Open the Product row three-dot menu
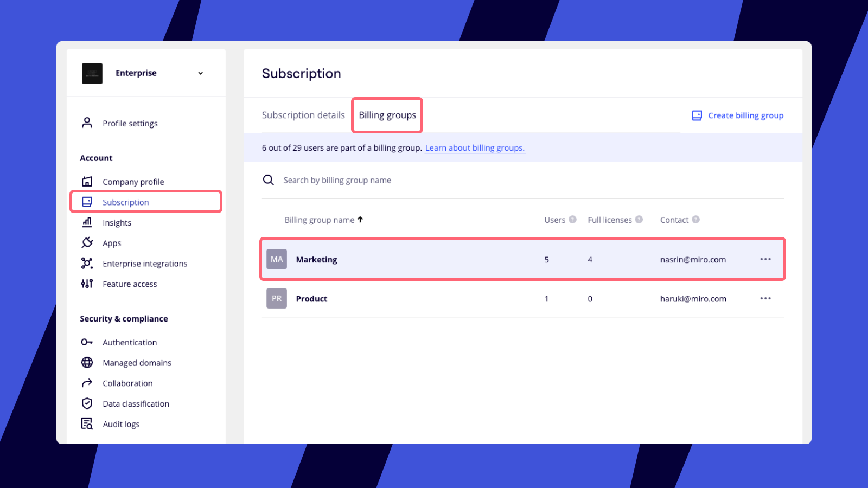This screenshot has height=488, width=868. point(765,299)
